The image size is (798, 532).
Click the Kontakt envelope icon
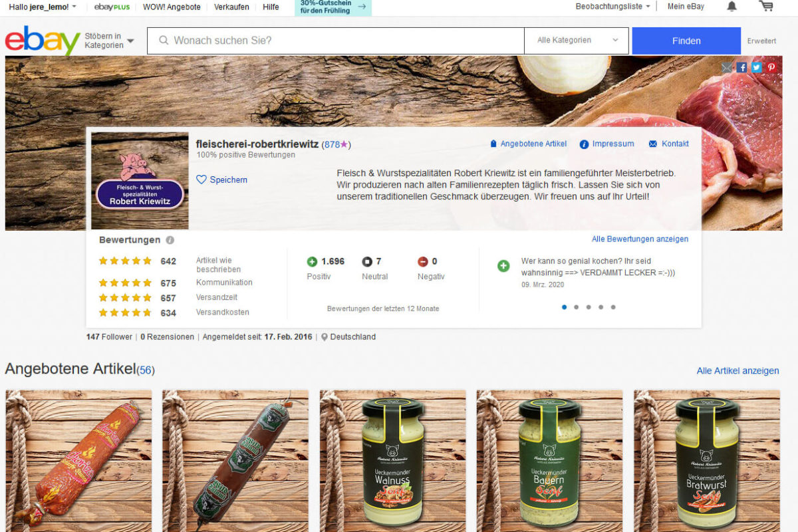[x=652, y=144]
